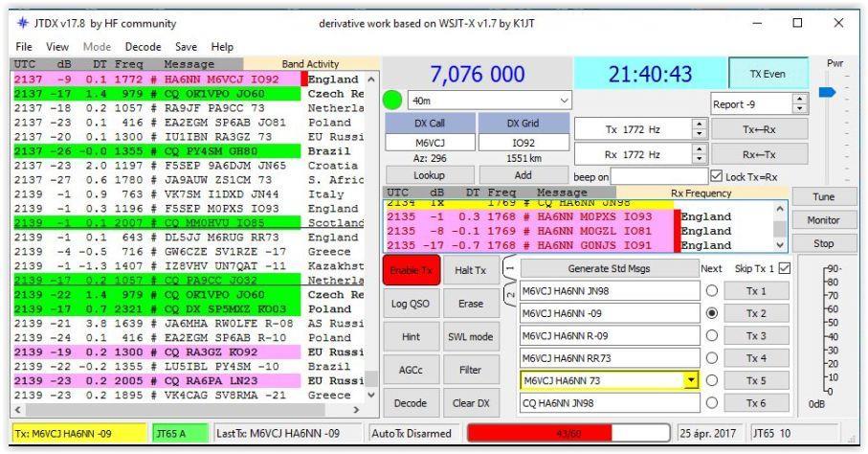The image size is (868, 454).
Task: Click Generate Std Msgs button
Action: (609, 268)
